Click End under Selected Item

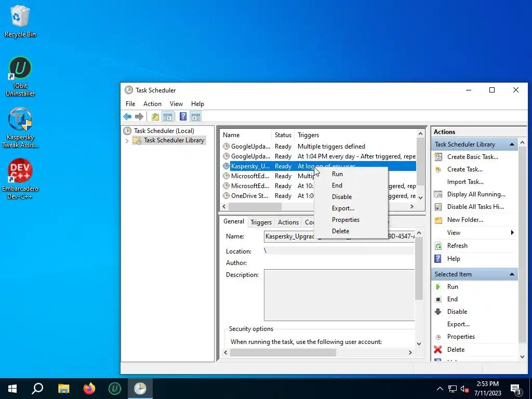453,299
